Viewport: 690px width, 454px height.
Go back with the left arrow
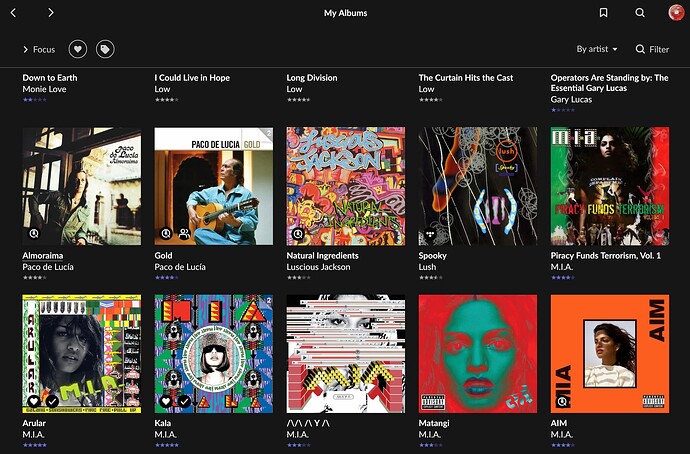click(13, 13)
